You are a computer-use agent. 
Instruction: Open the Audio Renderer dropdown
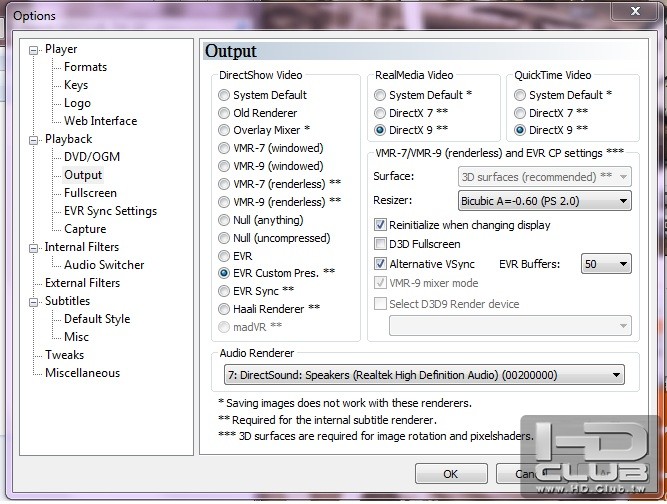point(424,375)
